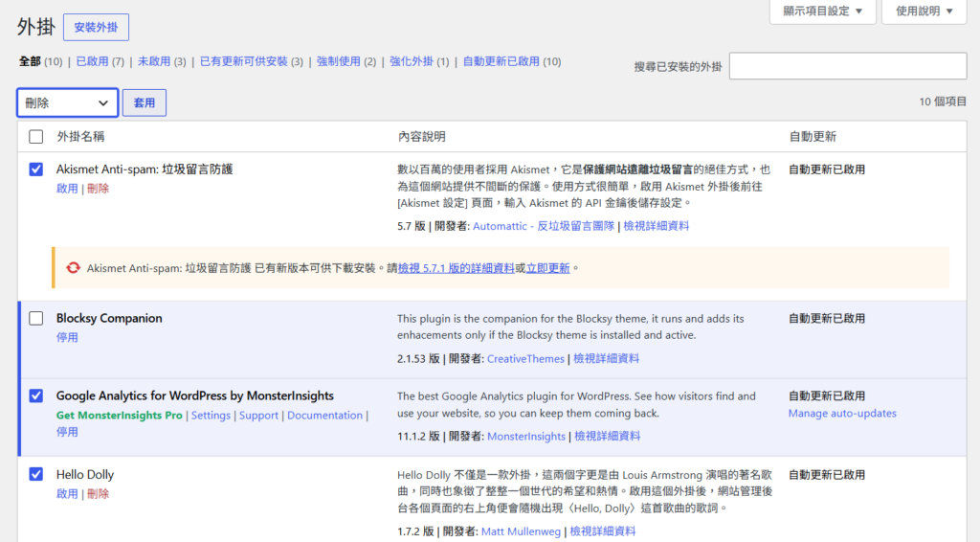
Task: Open 檢視 5.7.1 版的詳細資料 link
Action: (457, 267)
